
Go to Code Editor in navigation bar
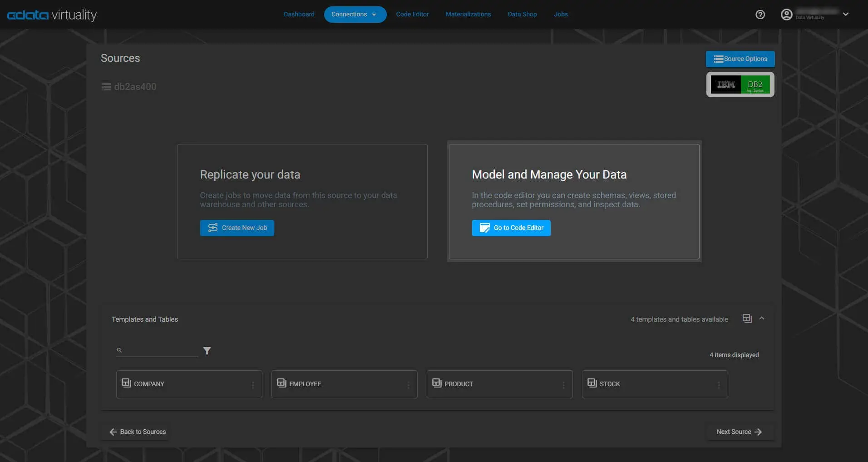tap(412, 14)
